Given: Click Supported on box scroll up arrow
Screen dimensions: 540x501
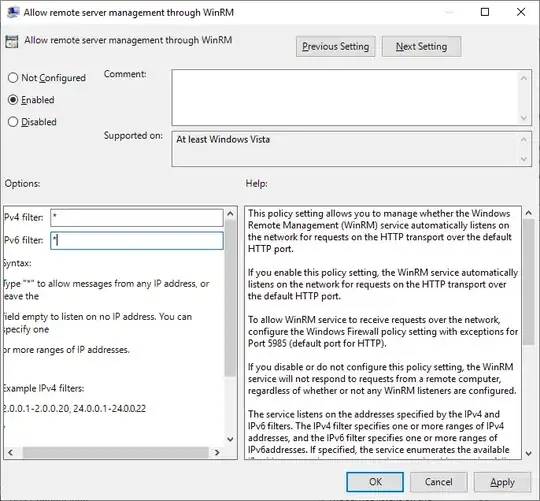Looking at the screenshot, I should [x=524, y=139].
